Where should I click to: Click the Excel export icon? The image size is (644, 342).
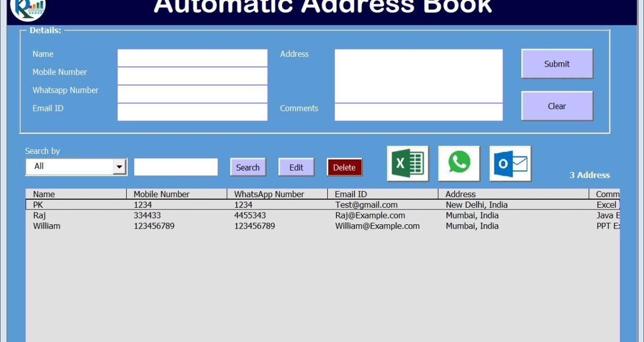[x=407, y=164]
